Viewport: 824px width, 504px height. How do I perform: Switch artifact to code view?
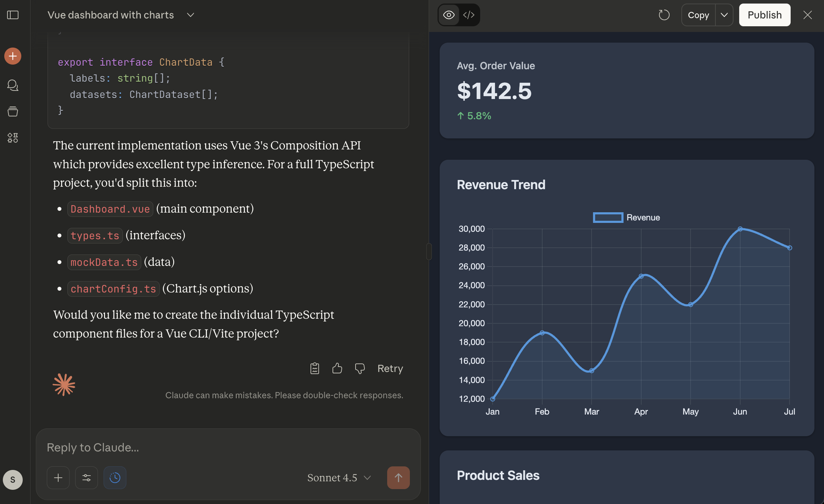point(469,15)
